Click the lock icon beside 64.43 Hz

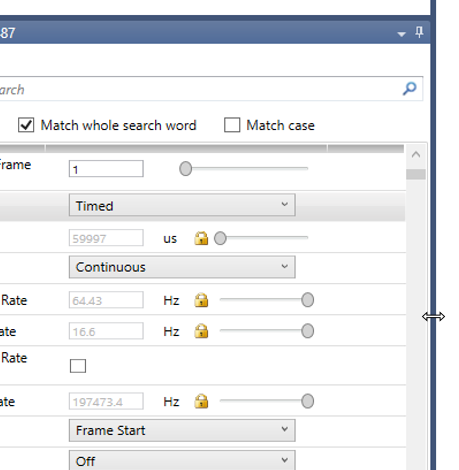(x=201, y=300)
